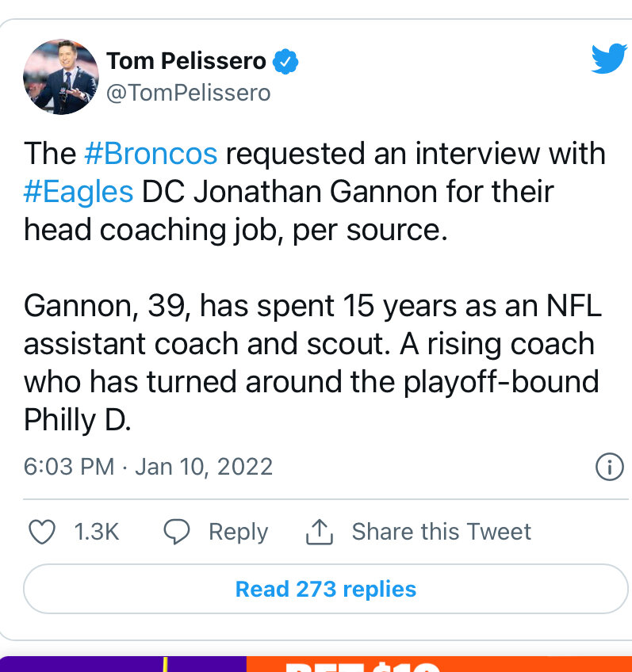Click the reply speech bubble icon
The width and height of the screenshot is (632, 672).
coord(176,532)
